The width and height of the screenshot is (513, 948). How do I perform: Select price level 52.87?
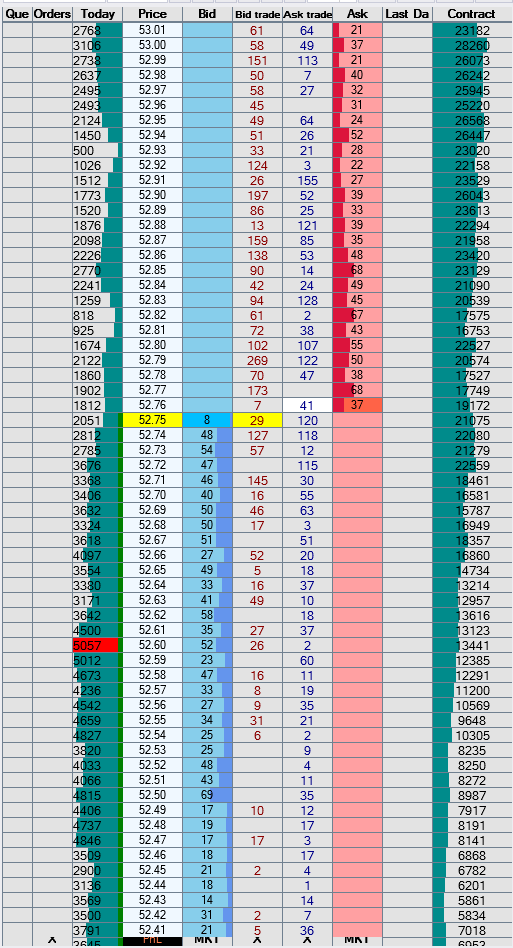[152, 240]
